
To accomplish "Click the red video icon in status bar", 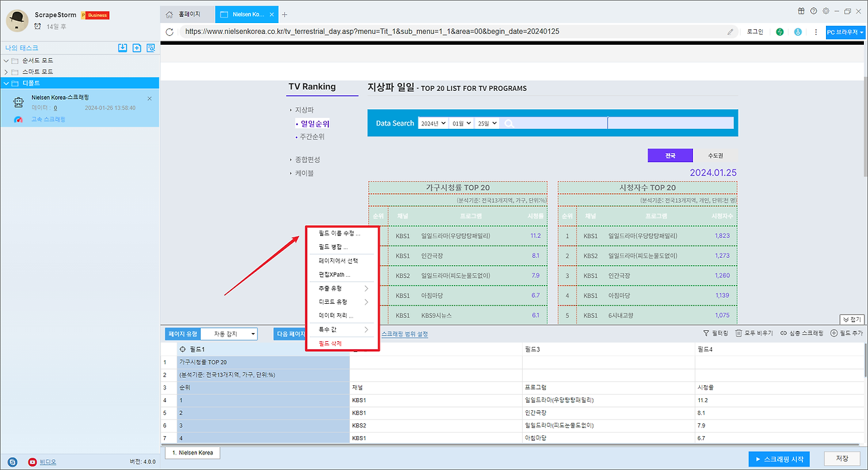I will (33, 462).
